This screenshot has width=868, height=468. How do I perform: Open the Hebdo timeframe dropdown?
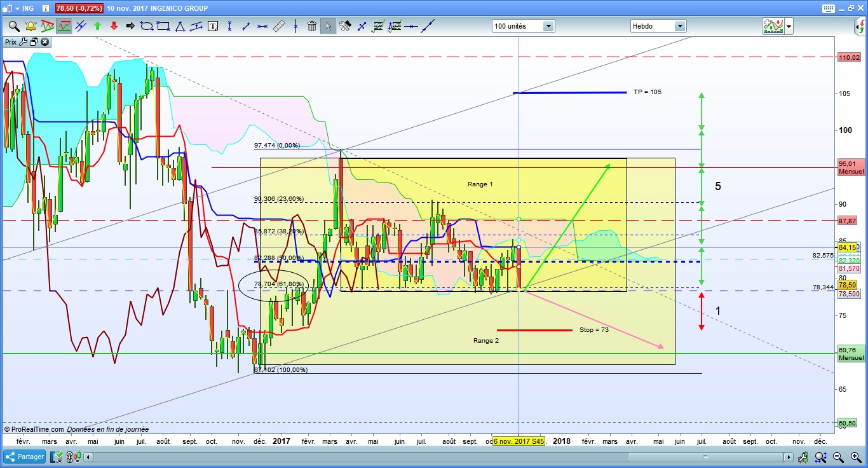tap(658, 26)
